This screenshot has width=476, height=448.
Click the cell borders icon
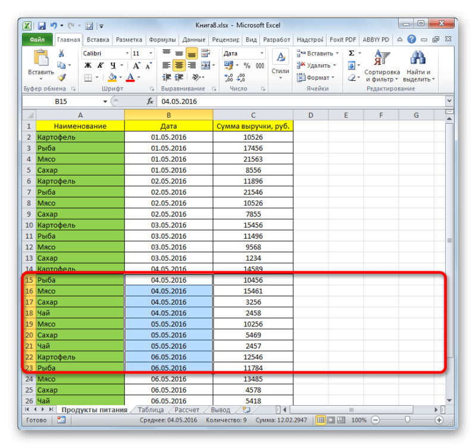point(88,78)
